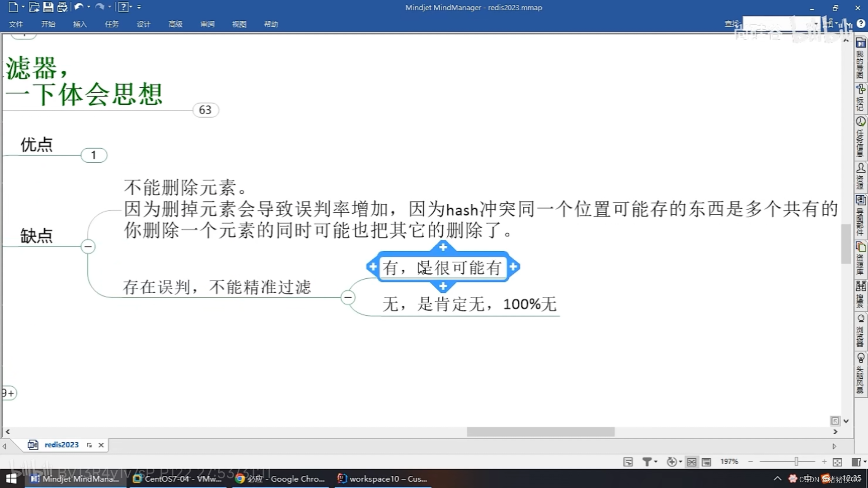868x488 pixels.
Task: Switch to the 高级 ribbon tab
Action: [175, 24]
